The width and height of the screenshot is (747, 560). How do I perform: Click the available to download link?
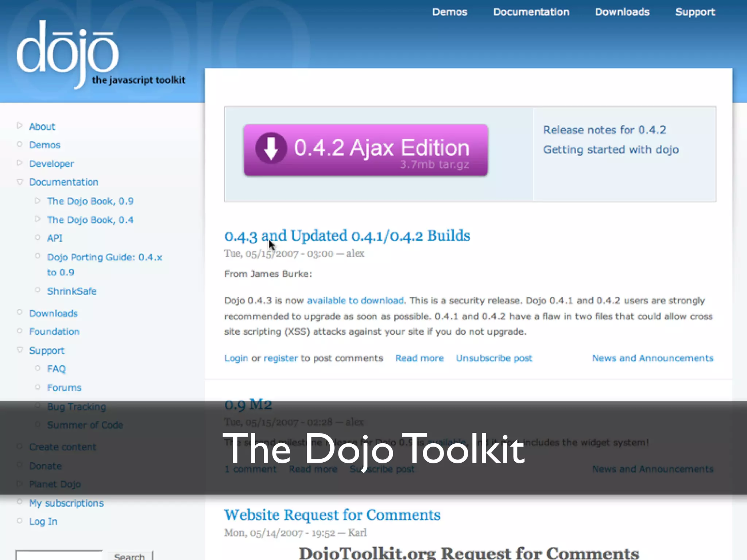tap(355, 300)
